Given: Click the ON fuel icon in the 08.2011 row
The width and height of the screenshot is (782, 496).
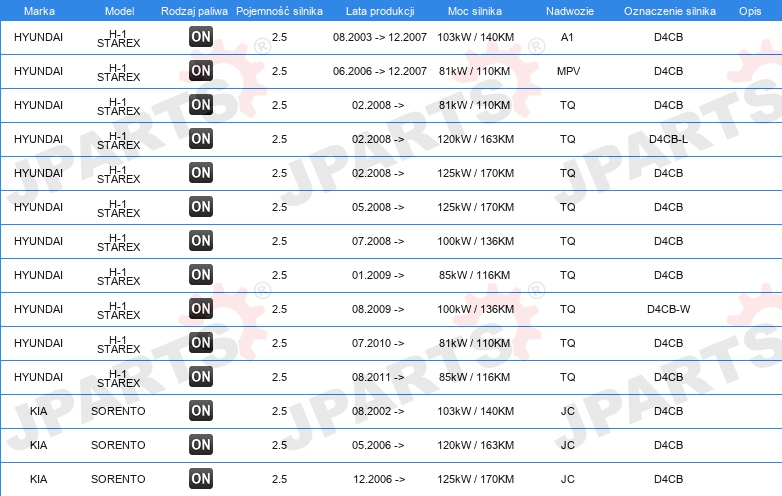Looking at the screenshot, I should point(201,376).
